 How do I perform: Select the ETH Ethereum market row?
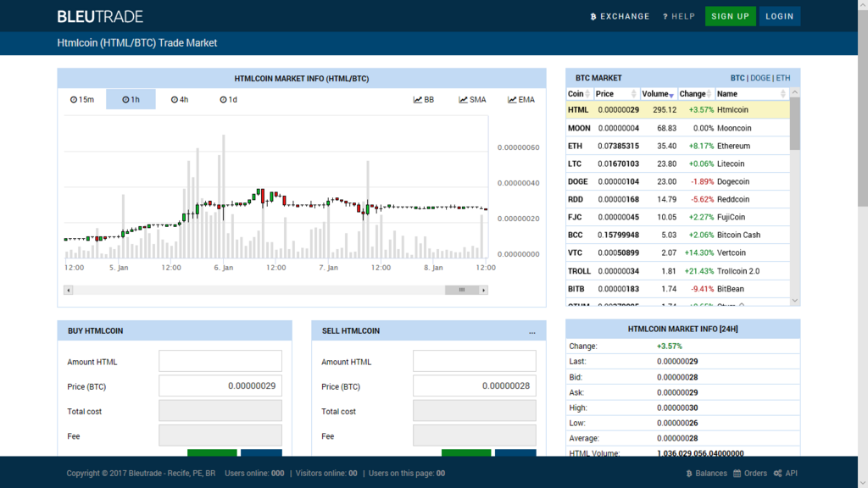coord(678,146)
